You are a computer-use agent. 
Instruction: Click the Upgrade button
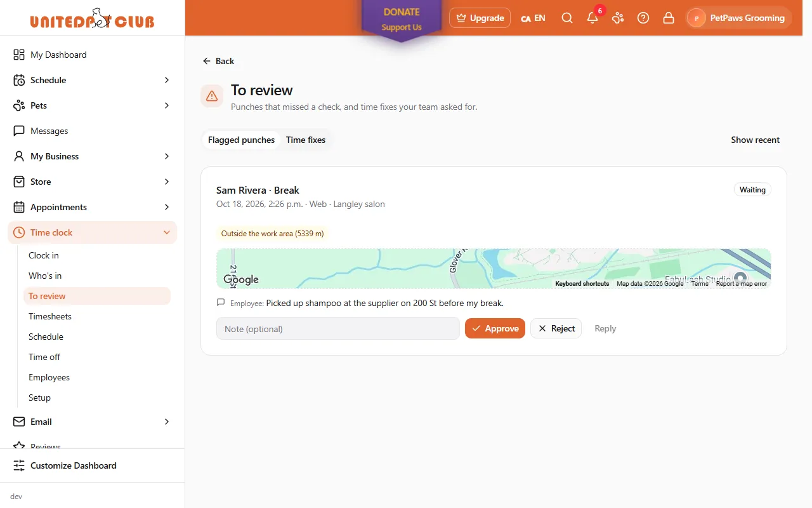pos(480,18)
